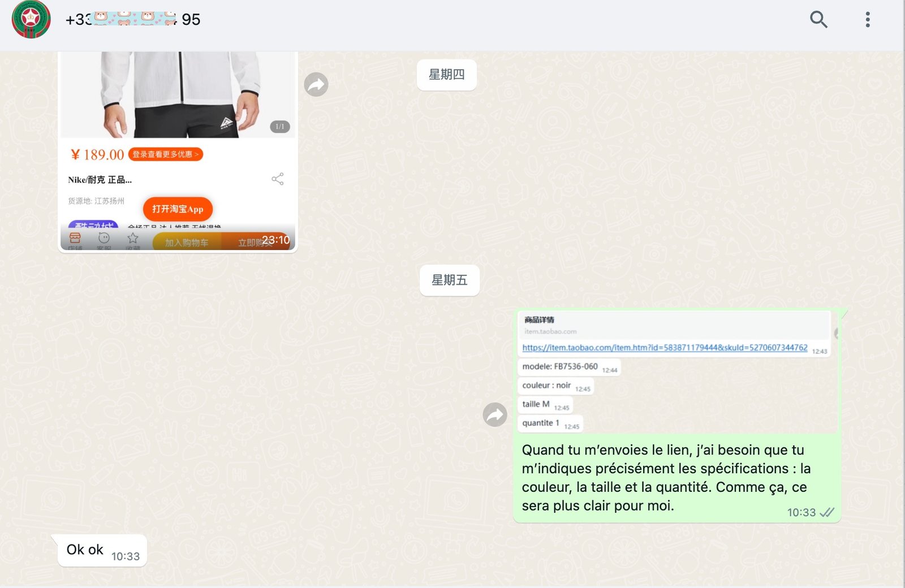Click the customer service face icon
Screen dimensions: 905x588
point(104,239)
